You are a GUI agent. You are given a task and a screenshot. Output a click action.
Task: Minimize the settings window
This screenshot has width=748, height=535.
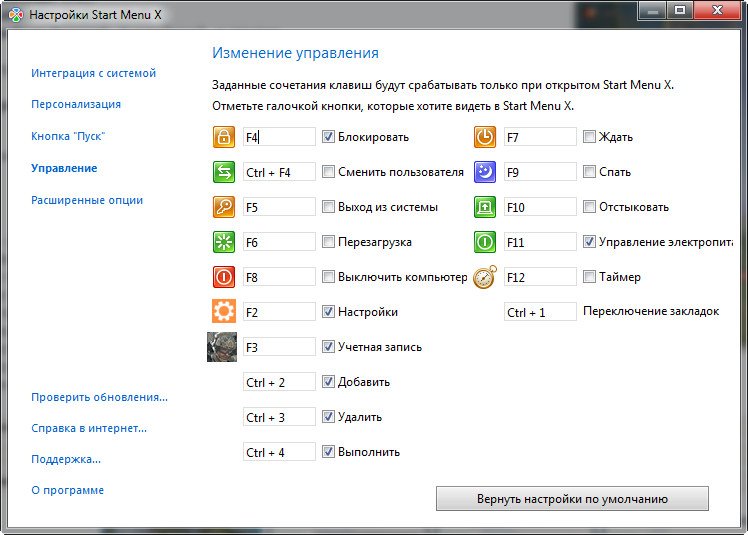coord(653,10)
